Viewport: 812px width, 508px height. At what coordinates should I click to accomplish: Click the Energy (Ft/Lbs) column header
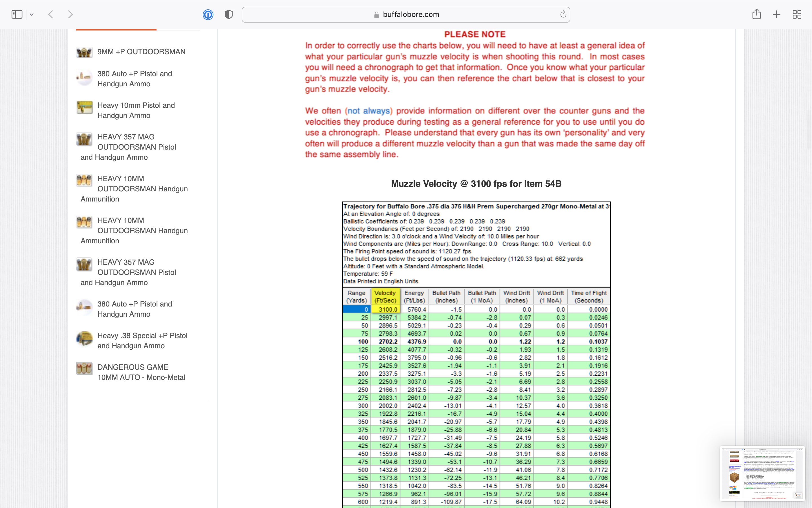[414, 297]
